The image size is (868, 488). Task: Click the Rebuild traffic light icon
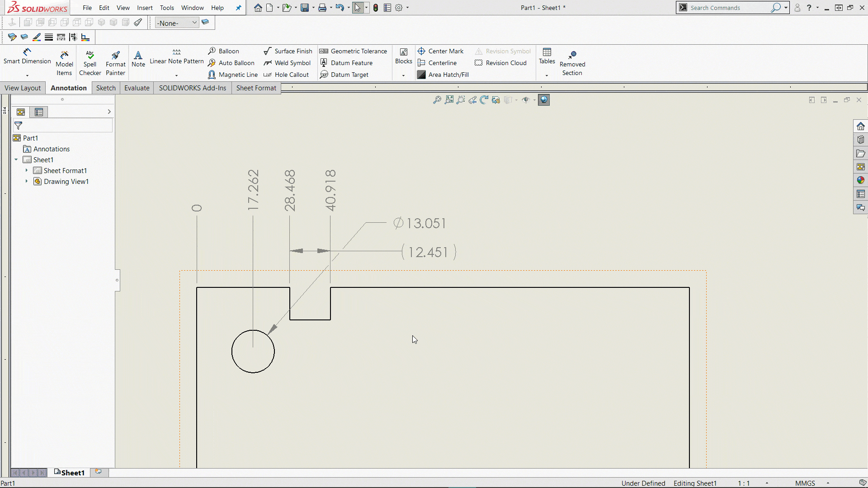pyautogui.click(x=376, y=8)
